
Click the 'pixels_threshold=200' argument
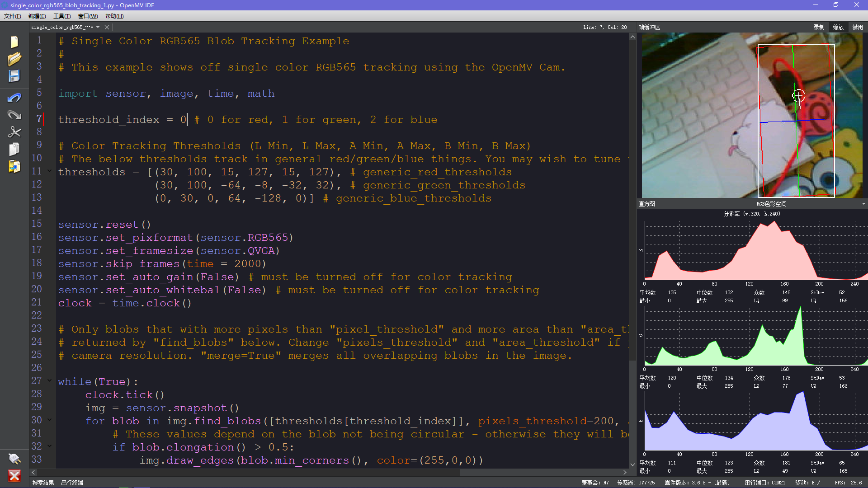tap(546, 421)
